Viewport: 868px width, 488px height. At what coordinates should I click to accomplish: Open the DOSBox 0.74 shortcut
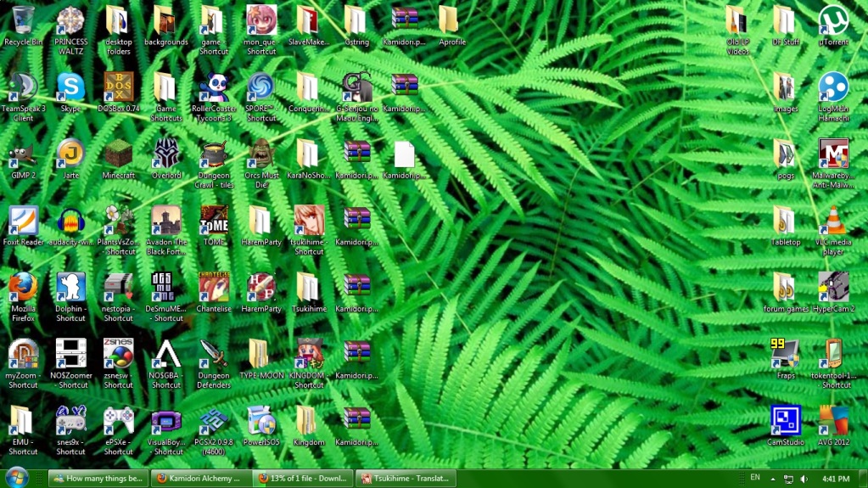[118, 87]
